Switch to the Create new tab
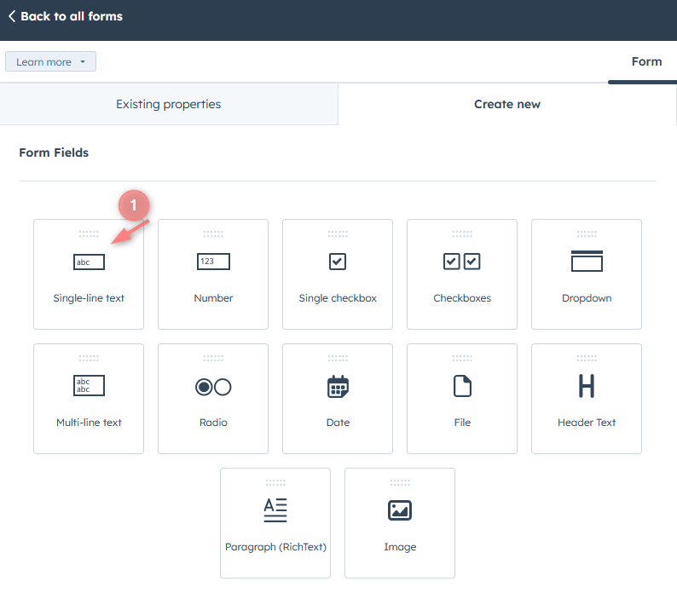Image resolution: width=677 pixels, height=616 pixels. [507, 104]
